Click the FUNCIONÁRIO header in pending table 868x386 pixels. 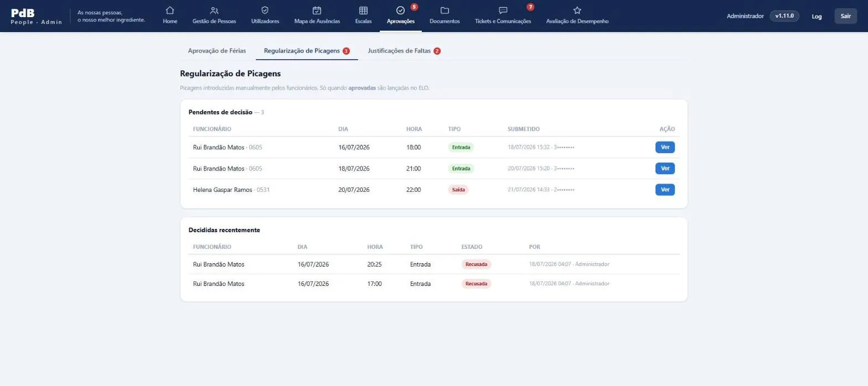[x=212, y=129]
